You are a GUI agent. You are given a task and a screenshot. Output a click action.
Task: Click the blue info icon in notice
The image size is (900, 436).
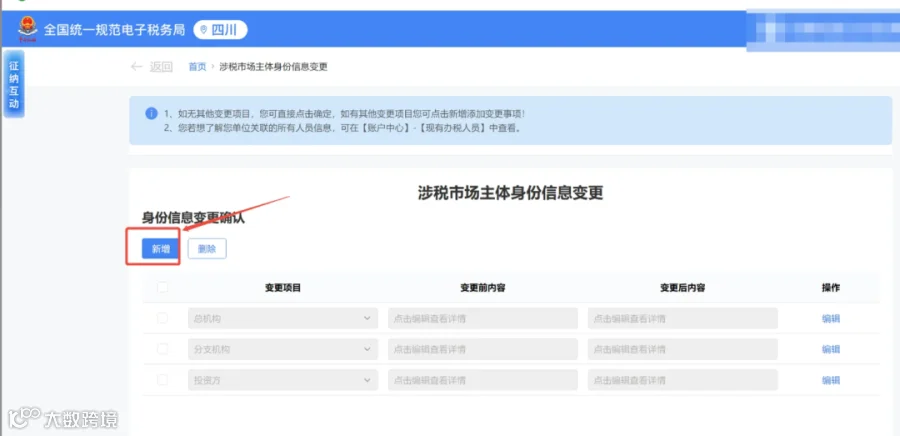(151, 113)
